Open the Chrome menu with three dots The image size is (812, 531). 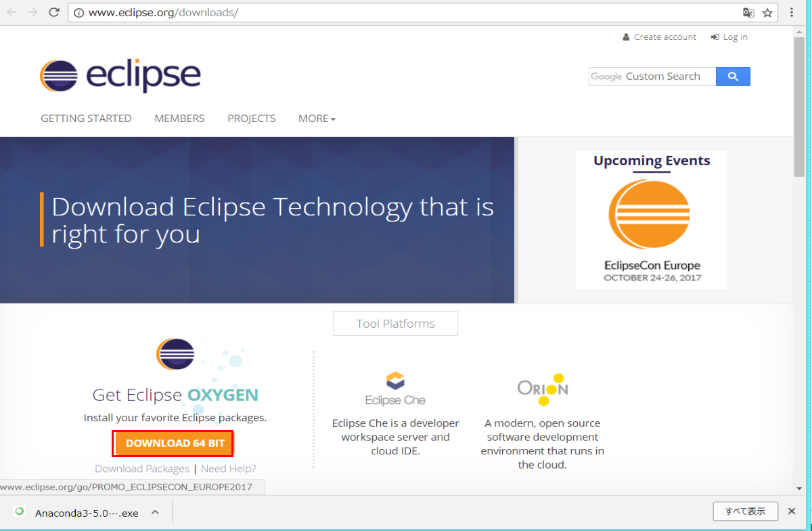[x=791, y=12]
